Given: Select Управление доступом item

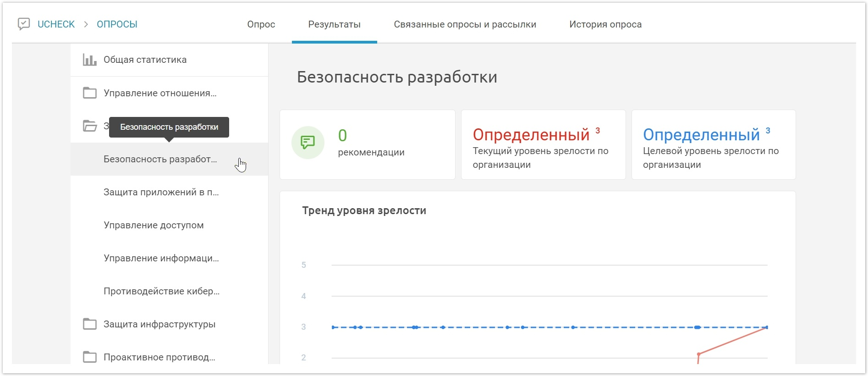Looking at the screenshot, I should tap(154, 225).
